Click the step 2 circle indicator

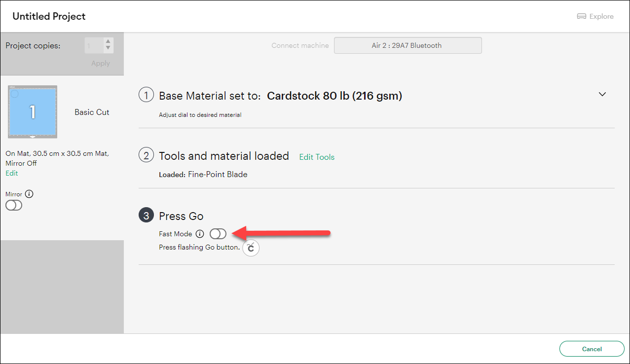(x=146, y=154)
